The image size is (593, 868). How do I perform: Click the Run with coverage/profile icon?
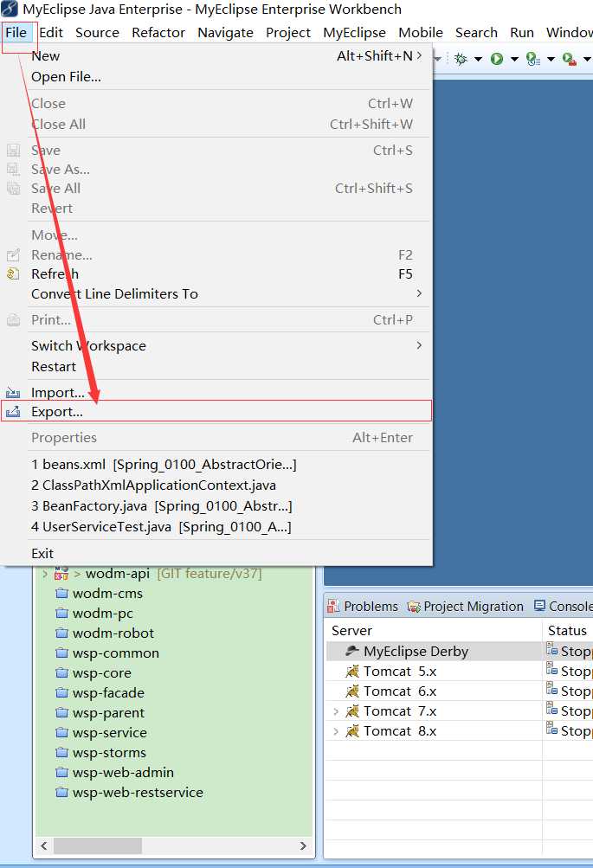[533, 59]
